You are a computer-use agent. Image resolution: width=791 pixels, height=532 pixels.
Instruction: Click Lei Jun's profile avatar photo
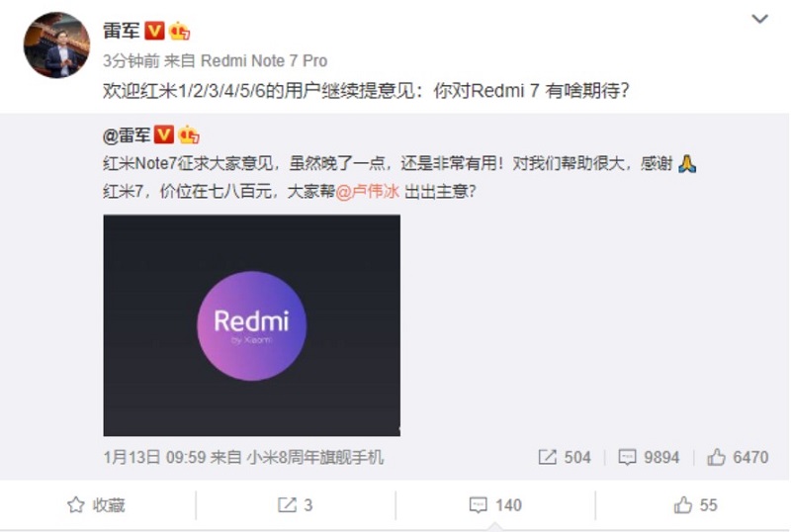[x=57, y=44]
